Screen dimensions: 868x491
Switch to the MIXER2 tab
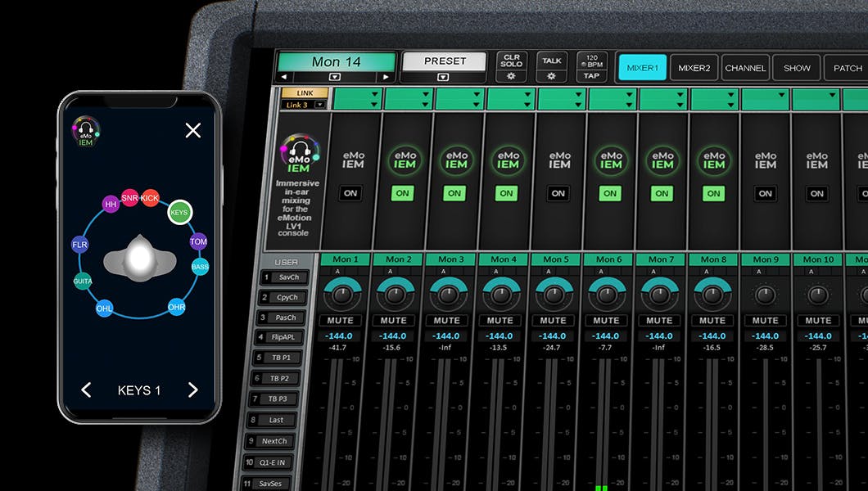(x=694, y=68)
